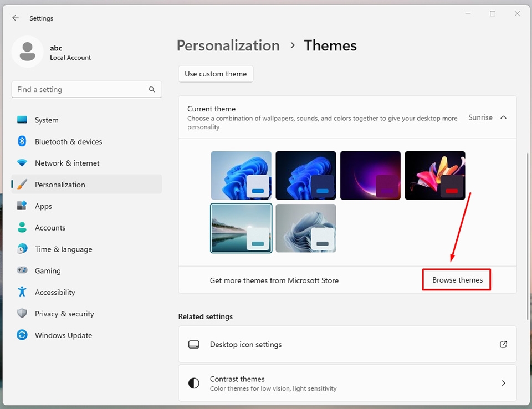The image size is (532, 409).
Task: Click the Windows Update sync icon
Action: pos(22,335)
